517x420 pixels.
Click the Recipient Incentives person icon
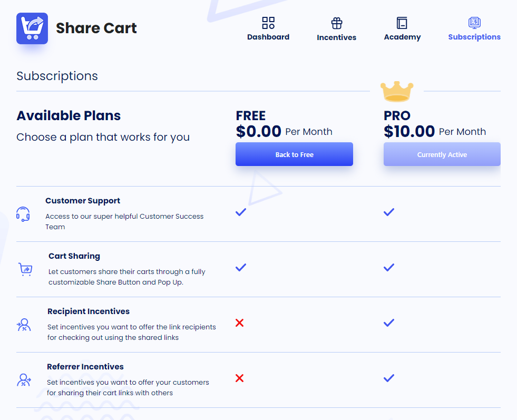24,324
